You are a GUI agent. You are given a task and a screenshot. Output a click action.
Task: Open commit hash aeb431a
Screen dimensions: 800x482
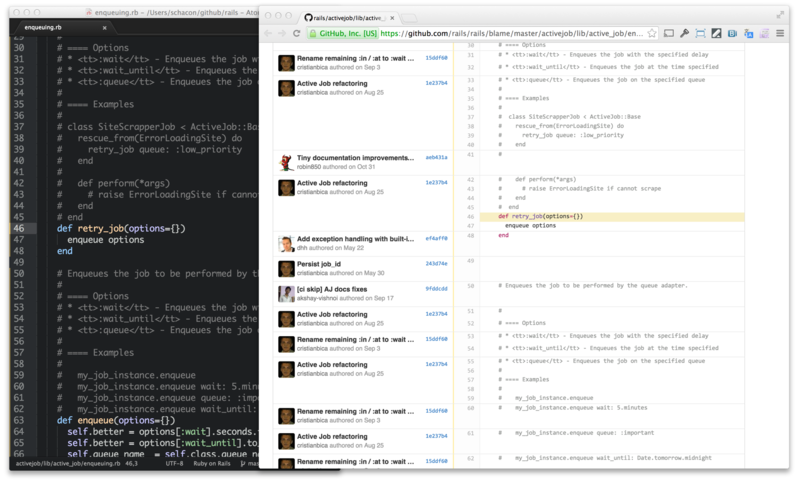click(x=436, y=158)
